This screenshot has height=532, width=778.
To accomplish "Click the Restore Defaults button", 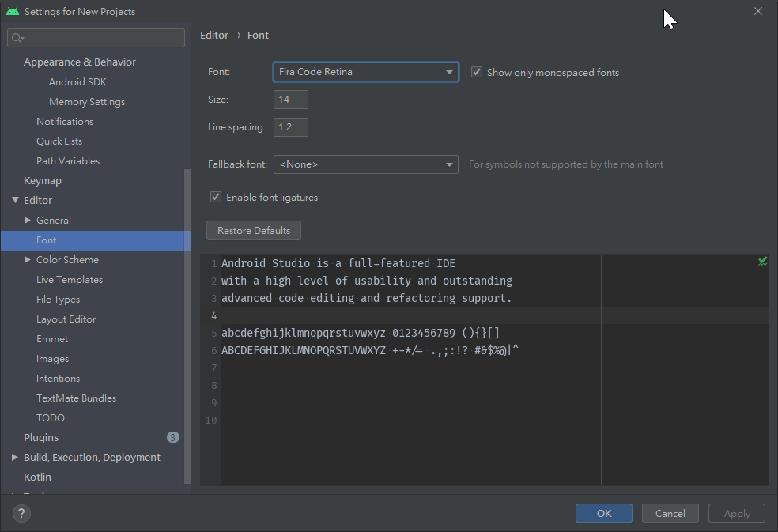I will (x=254, y=230).
